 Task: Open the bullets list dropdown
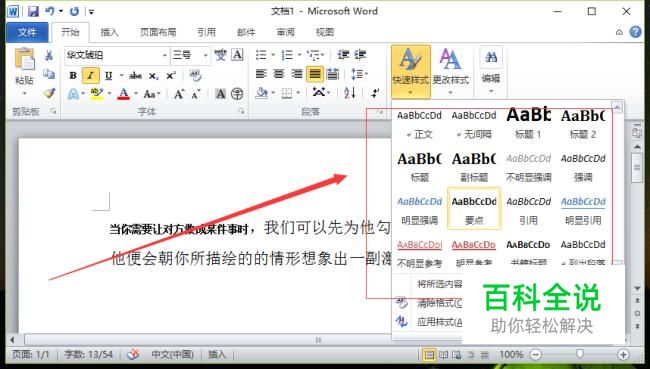pos(273,55)
